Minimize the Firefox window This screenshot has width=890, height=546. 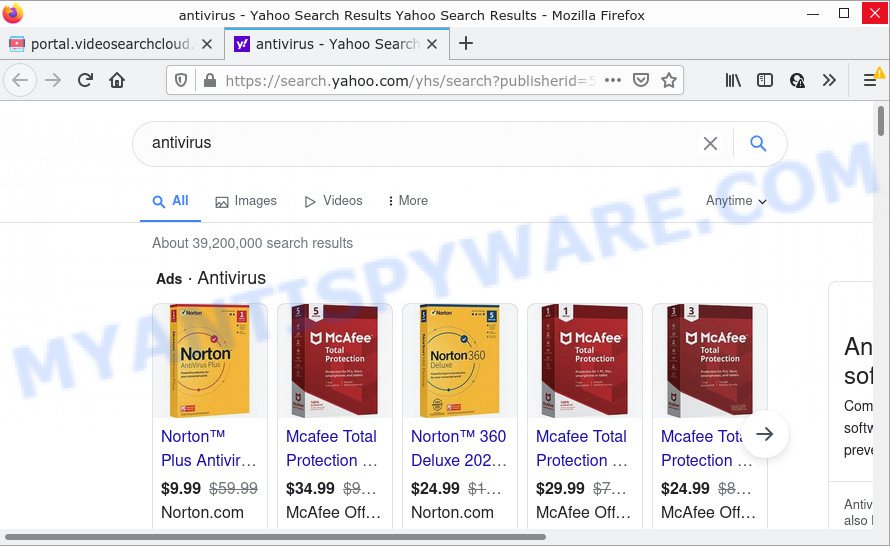[813, 14]
